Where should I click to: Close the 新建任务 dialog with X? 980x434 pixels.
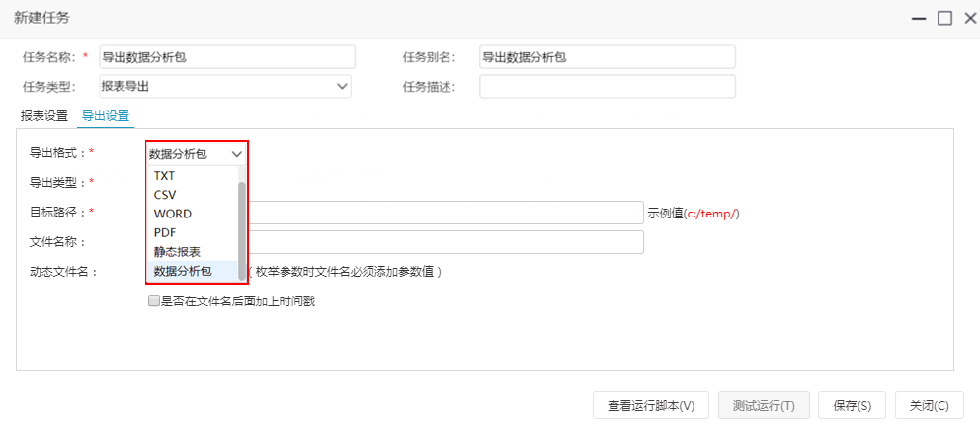pos(970,18)
